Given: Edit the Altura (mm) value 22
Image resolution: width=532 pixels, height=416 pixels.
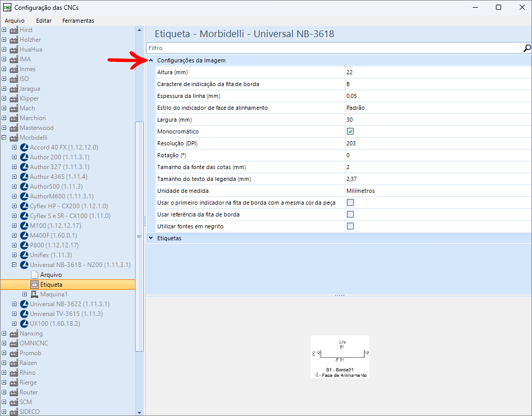Looking at the screenshot, I should click(x=438, y=72).
